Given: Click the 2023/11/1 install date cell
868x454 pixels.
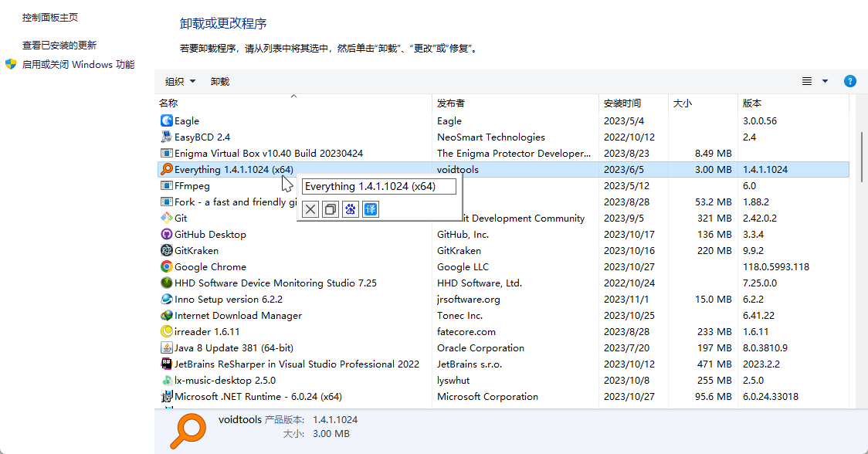Looking at the screenshot, I should (626, 299).
